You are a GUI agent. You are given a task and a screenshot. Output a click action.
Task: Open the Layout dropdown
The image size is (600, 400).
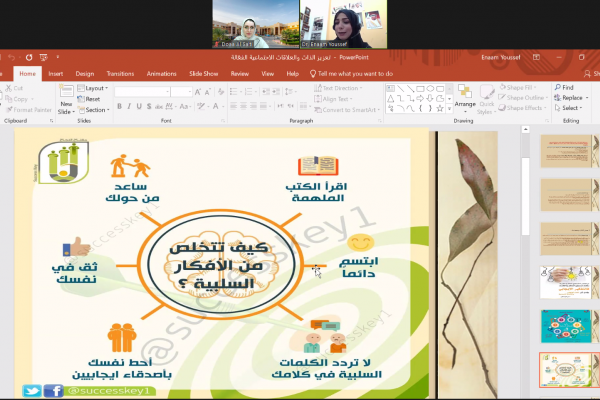[96, 88]
